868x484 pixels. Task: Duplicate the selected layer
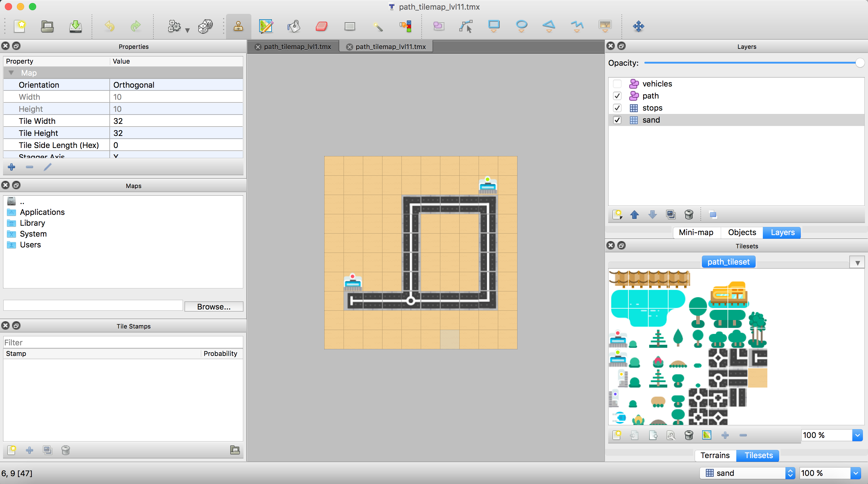pyautogui.click(x=671, y=215)
